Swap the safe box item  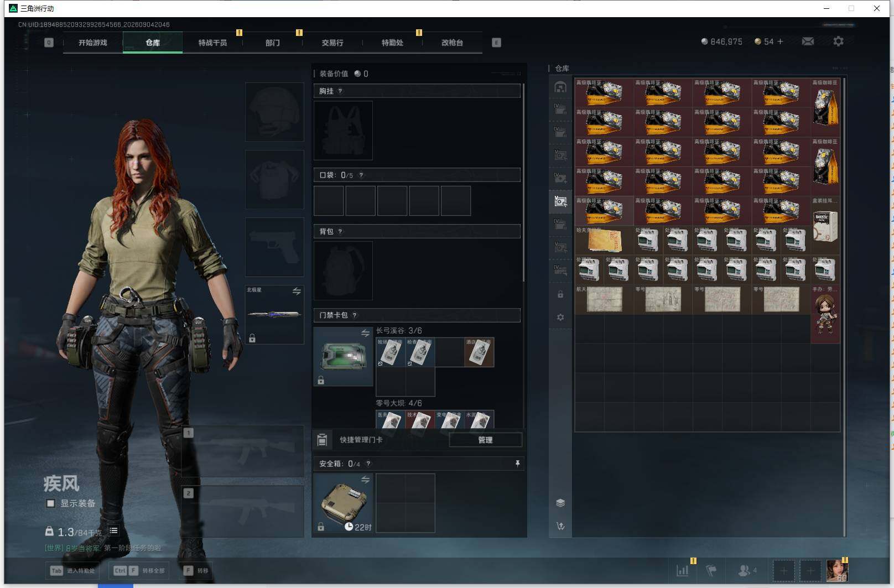(x=365, y=480)
